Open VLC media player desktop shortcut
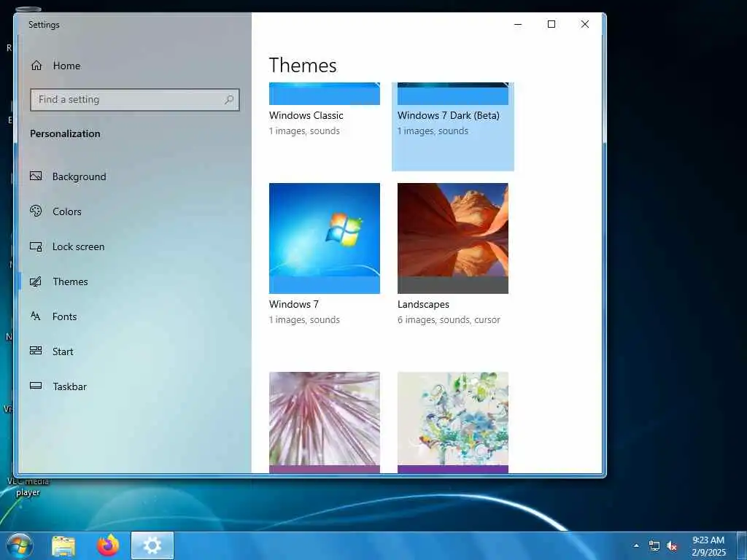747x560 pixels. tap(28, 486)
